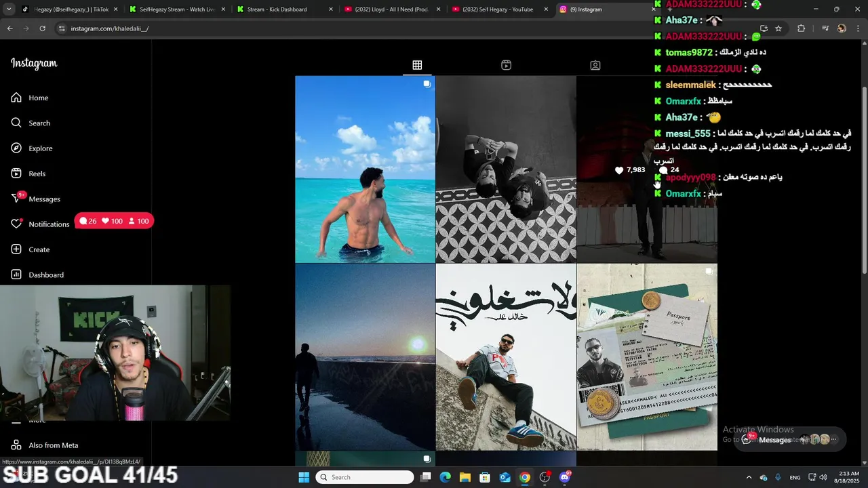This screenshot has width=868, height=488.
Task: Open Reels from the Instagram sidebar
Action: click(28, 174)
